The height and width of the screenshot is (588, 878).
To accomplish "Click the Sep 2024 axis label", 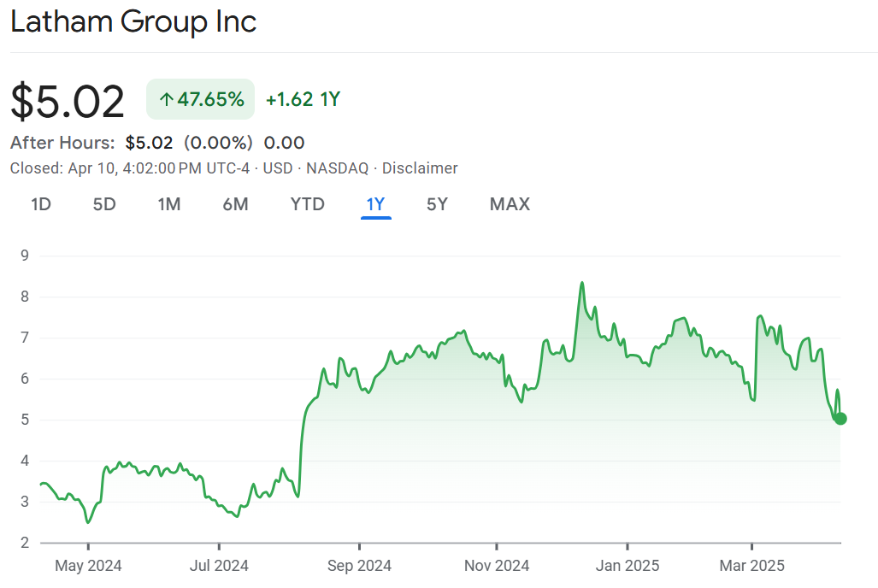I will [x=359, y=566].
